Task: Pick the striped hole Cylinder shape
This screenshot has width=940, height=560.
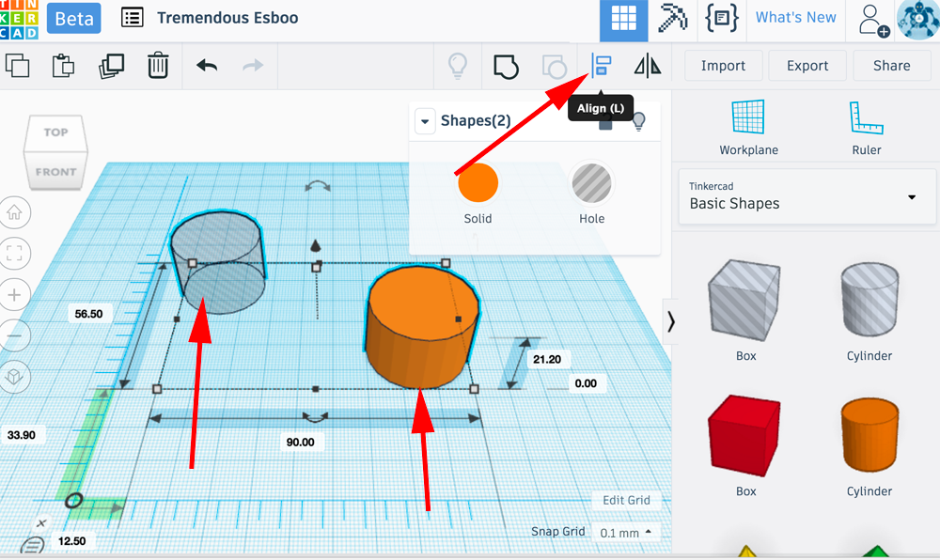Action: (x=869, y=299)
